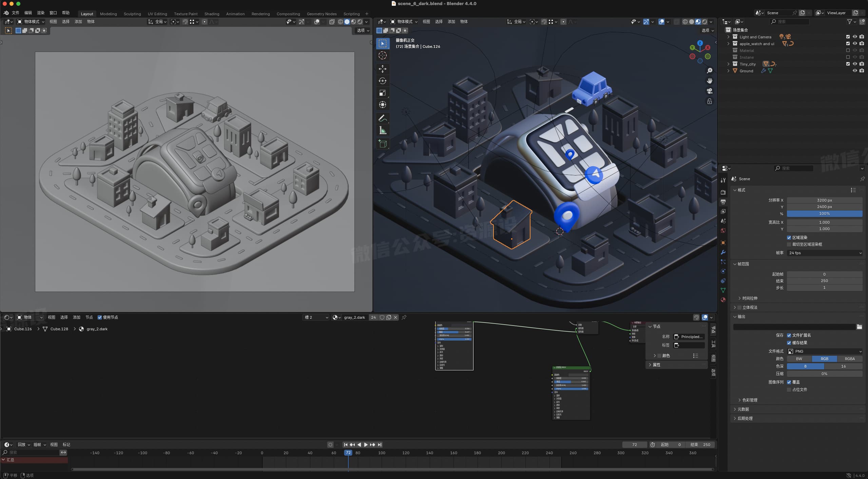Select the Add Cube tool
This screenshot has height=479, width=868.
pos(383,144)
